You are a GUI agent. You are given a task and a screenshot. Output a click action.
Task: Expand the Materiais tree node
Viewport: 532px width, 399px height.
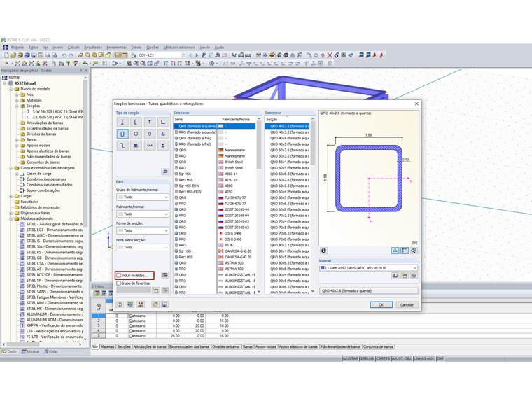pos(17,100)
